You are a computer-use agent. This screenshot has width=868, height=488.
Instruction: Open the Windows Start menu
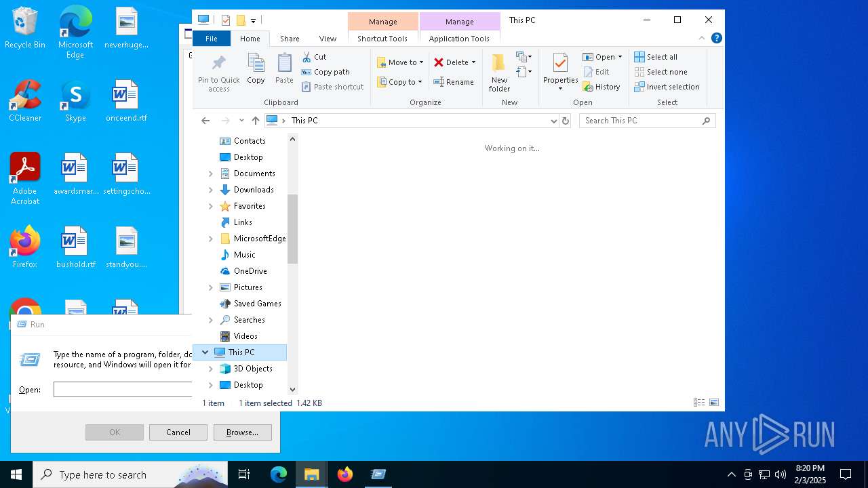click(16, 474)
